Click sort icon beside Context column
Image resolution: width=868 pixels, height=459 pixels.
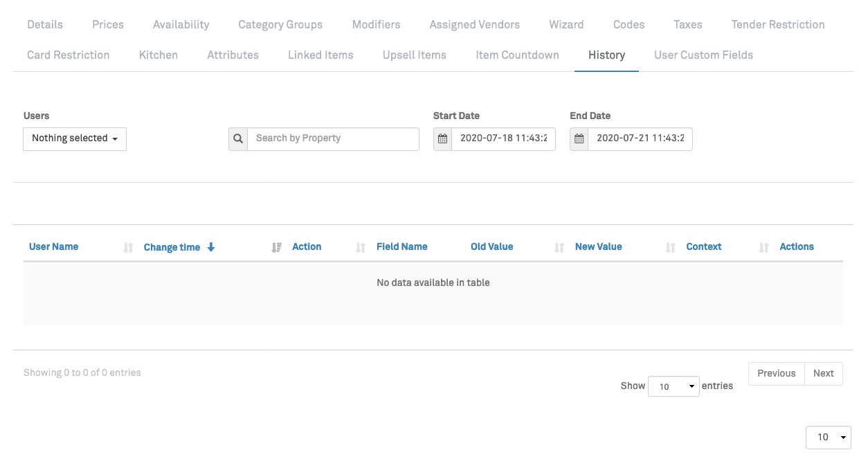[763, 248]
